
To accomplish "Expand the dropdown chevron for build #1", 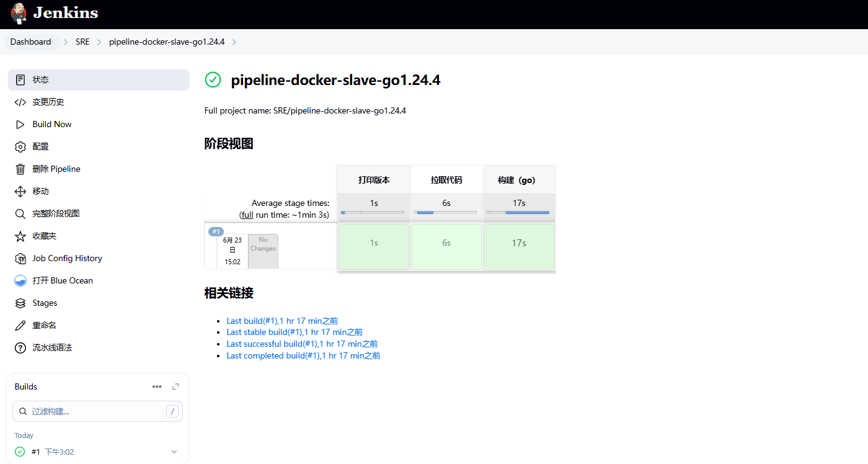I will pos(174,452).
